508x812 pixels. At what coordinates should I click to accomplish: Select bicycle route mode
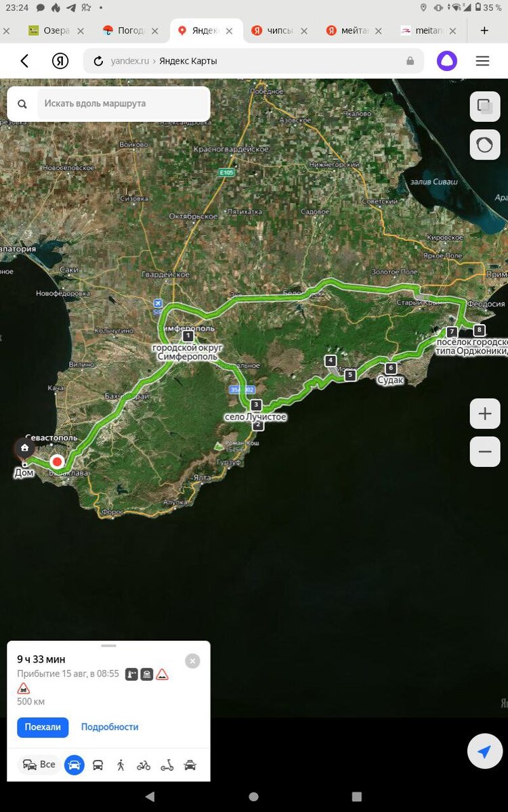coord(144,765)
